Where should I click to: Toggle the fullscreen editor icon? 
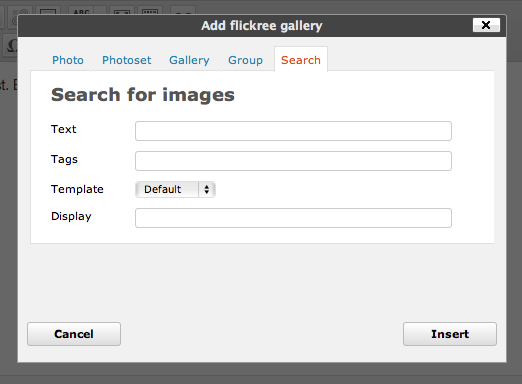pos(122,11)
